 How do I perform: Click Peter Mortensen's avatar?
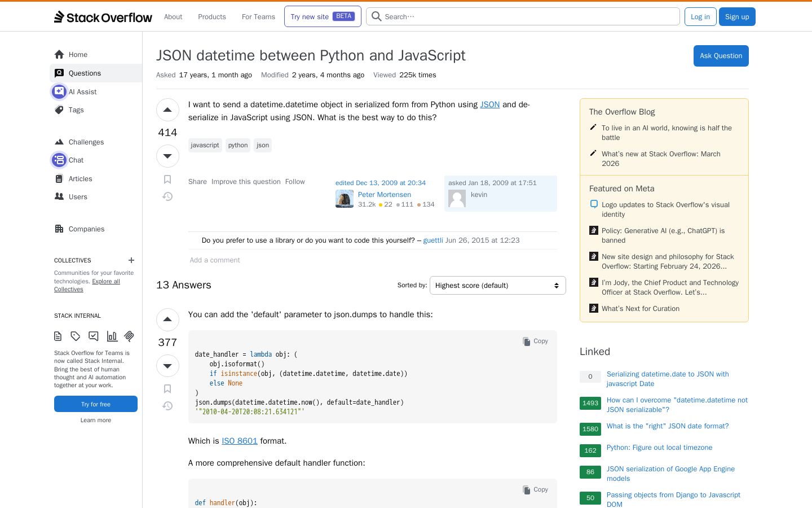pyautogui.click(x=345, y=199)
